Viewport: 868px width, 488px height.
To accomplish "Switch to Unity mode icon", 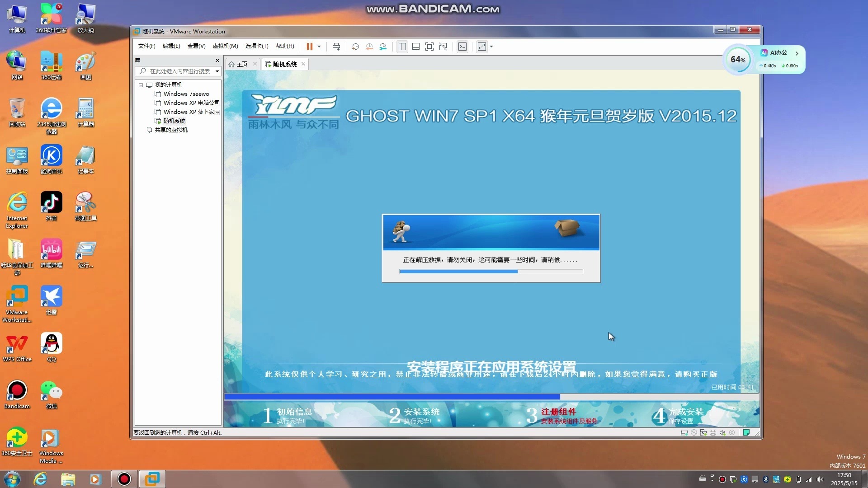I will 443,47.
